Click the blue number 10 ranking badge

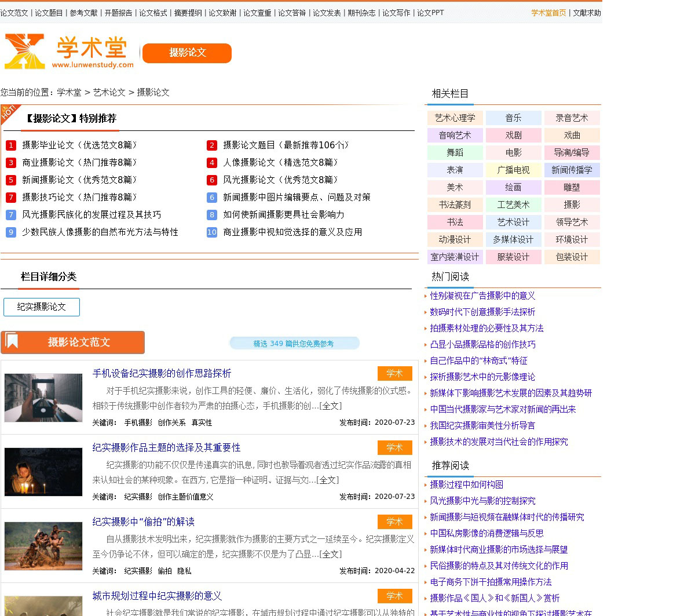tap(212, 232)
